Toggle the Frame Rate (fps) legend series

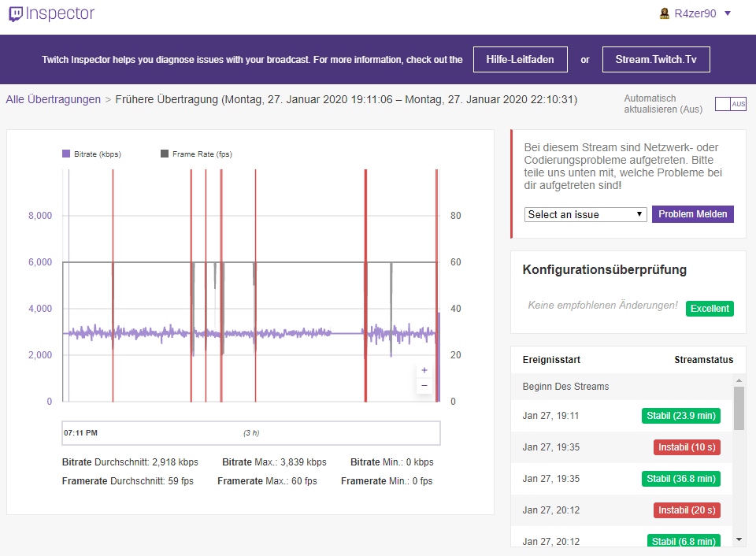(196, 154)
